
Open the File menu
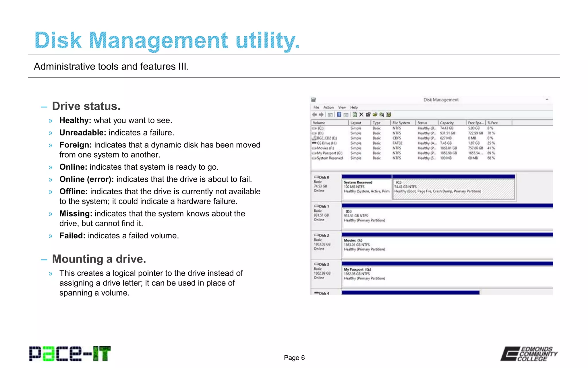pos(316,107)
